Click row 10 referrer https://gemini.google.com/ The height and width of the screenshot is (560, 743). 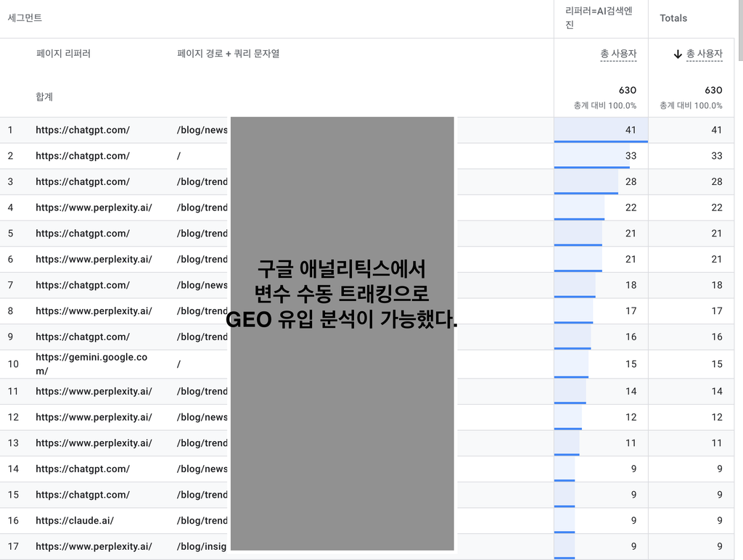[91, 364]
